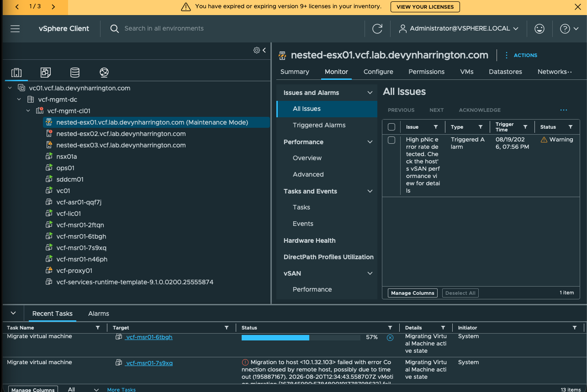Open the vcf-msr01-6tbgh target link
Screen dimensions: 587x392
click(x=149, y=337)
